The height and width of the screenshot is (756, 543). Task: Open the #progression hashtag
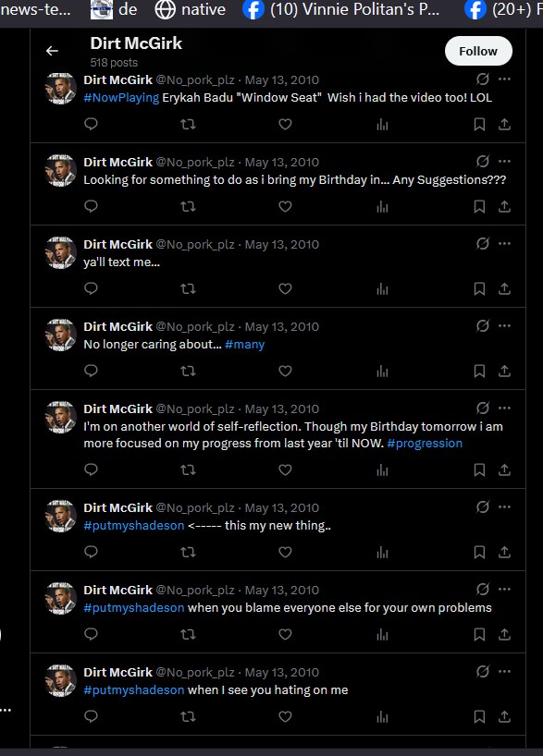pyautogui.click(x=425, y=443)
